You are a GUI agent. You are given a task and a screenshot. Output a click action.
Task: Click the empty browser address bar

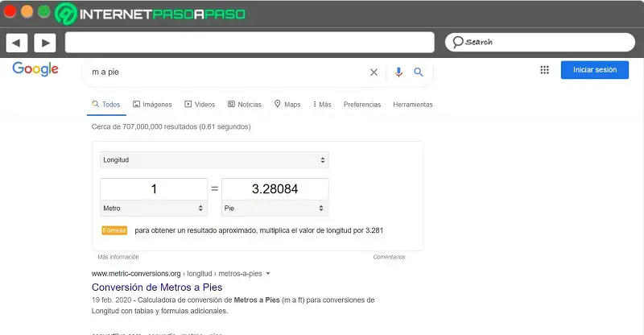pyautogui.click(x=250, y=43)
